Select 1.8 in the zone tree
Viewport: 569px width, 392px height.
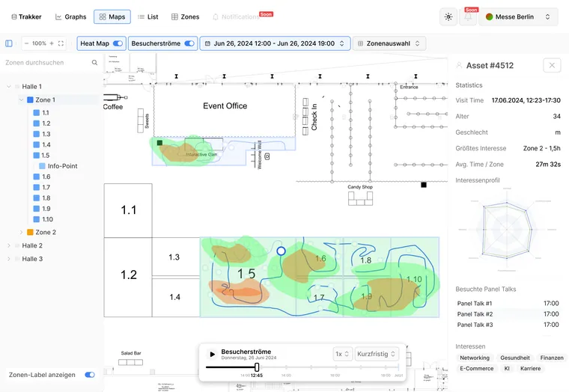pos(46,198)
